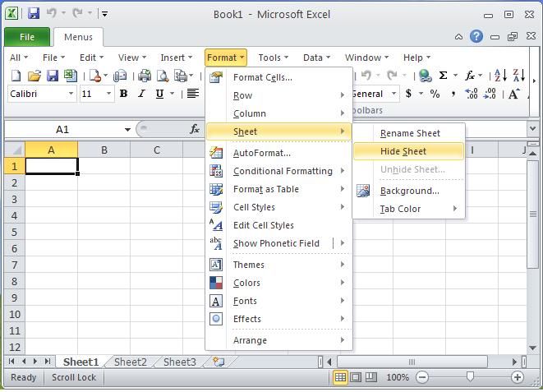Screen dimensions: 543x392
Task: Select column B header
Action: click(x=104, y=150)
